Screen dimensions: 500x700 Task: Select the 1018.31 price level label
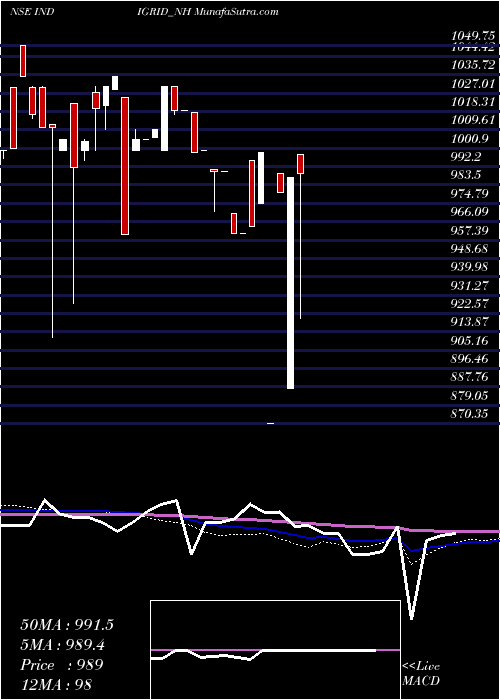coord(473,102)
